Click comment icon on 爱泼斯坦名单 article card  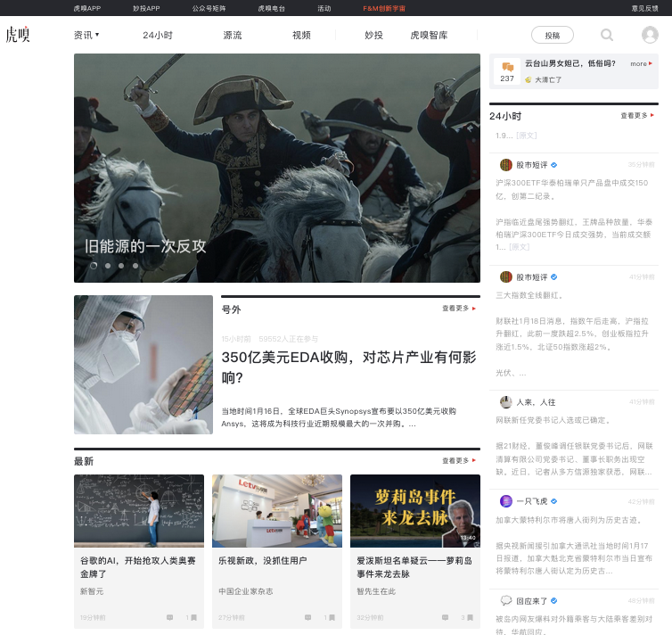446,617
